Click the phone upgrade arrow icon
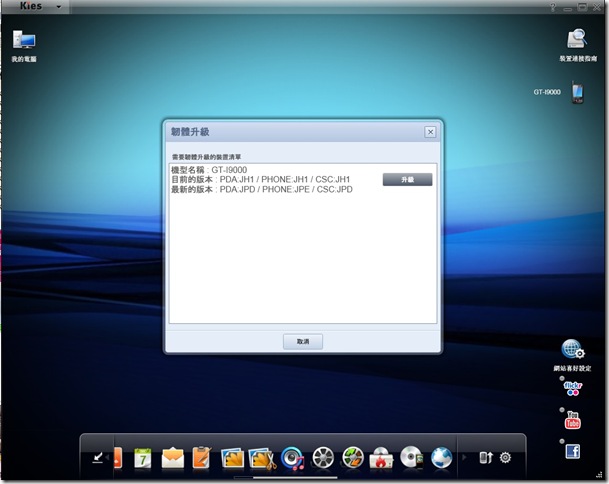This screenshot has width=609, height=484. click(x=486, y=458)
